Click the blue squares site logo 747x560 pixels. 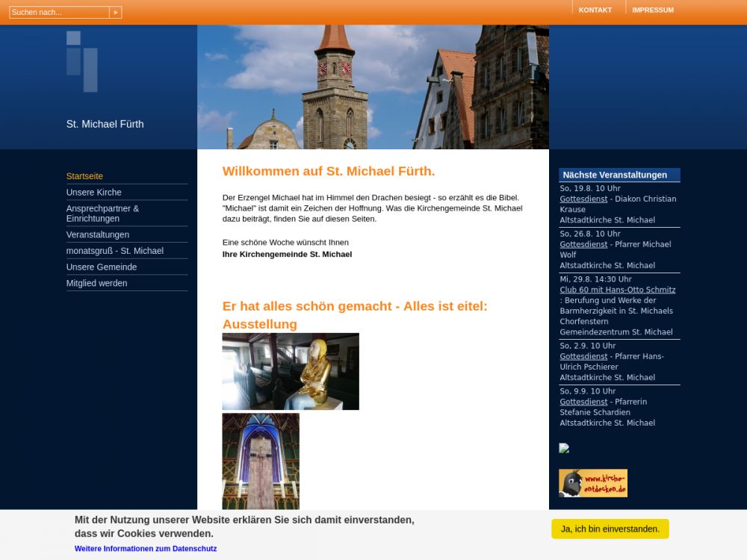(82, 61)
